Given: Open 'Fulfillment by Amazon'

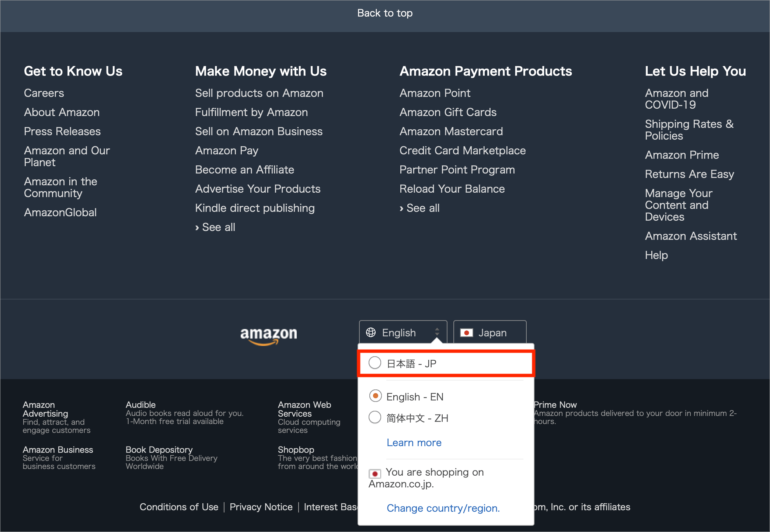Looking at the screenshot, I should coord(251,112).
